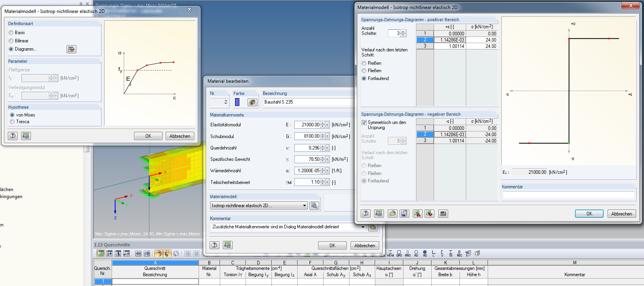Click Abbrechen in the stress-strain diagram dialog
Screen dimensions: 644x286
tap(622, 213)
